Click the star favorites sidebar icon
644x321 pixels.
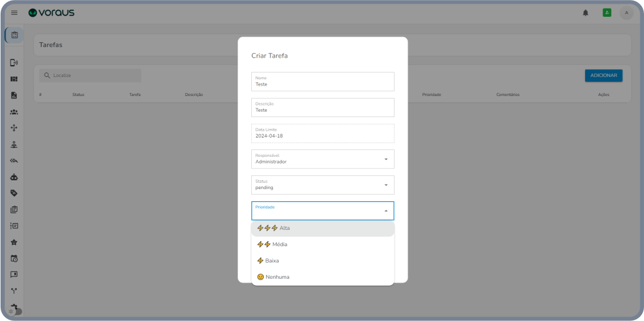click(14, 242)
